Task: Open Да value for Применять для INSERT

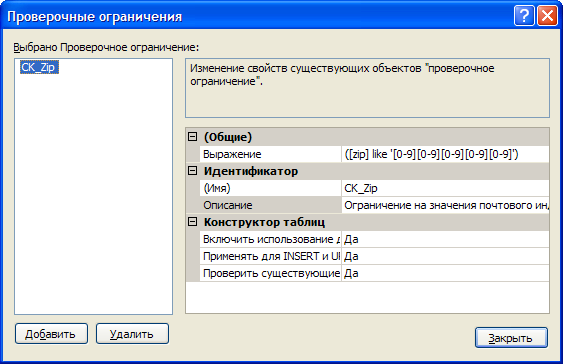Action: click(445, 256)
